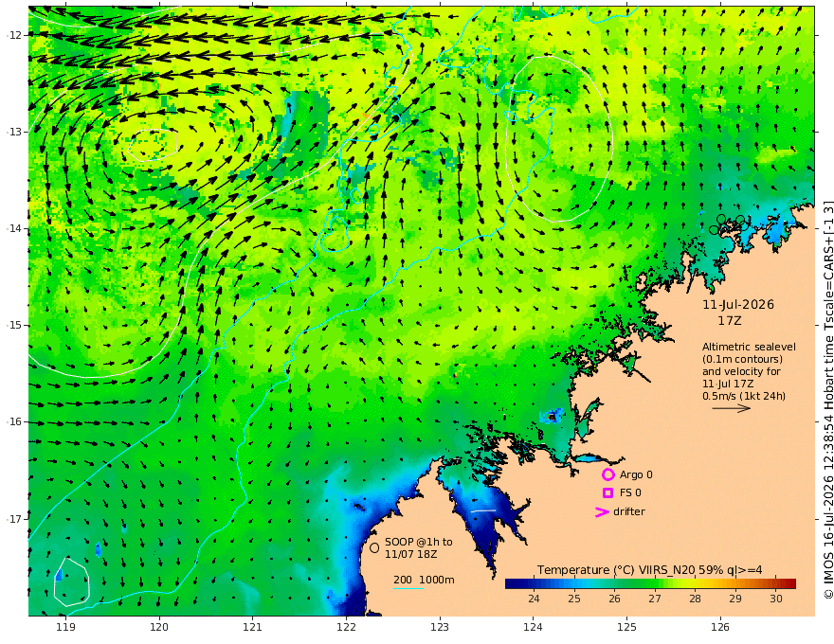Click latitude axis label -12
This screenshot has width=834, height=644.
(14, 35)
